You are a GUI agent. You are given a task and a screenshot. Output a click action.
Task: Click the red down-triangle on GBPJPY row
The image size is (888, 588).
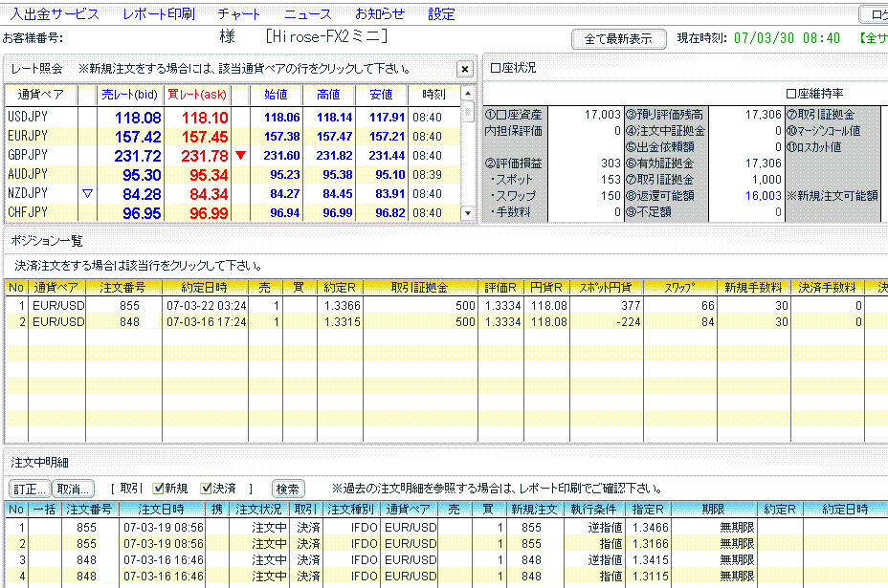(241, 155)
